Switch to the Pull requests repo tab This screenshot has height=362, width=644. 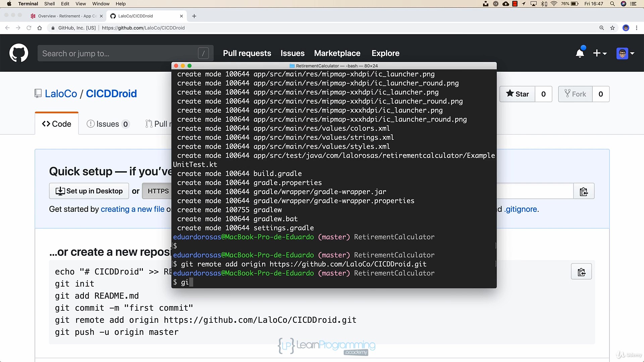158,124
